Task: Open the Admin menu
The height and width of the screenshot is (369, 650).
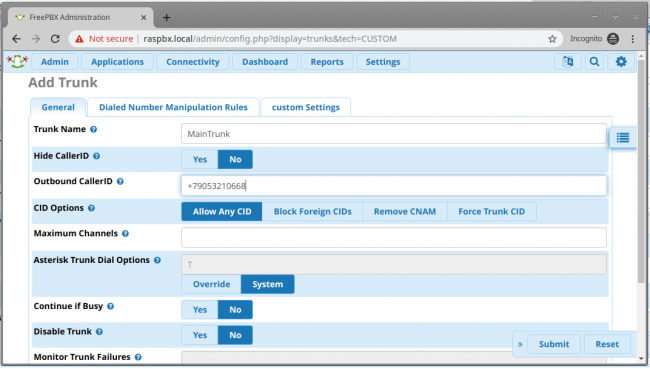Action: point(55,62)
